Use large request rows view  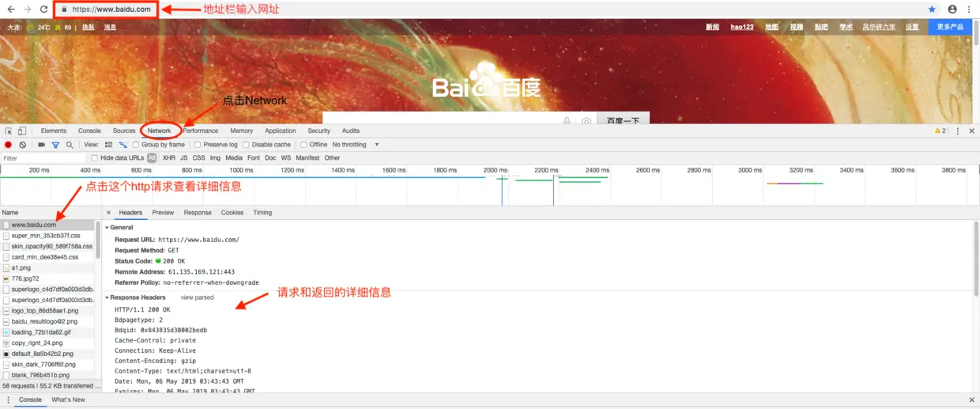[x=108, y=145]
